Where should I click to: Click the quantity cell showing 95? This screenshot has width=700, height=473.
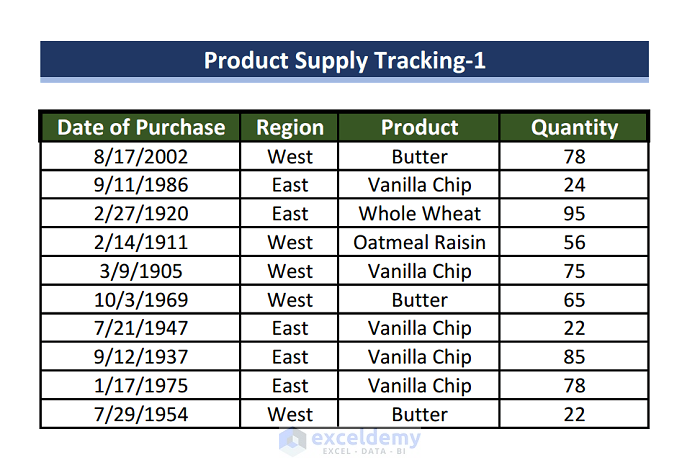click(574, 214)
